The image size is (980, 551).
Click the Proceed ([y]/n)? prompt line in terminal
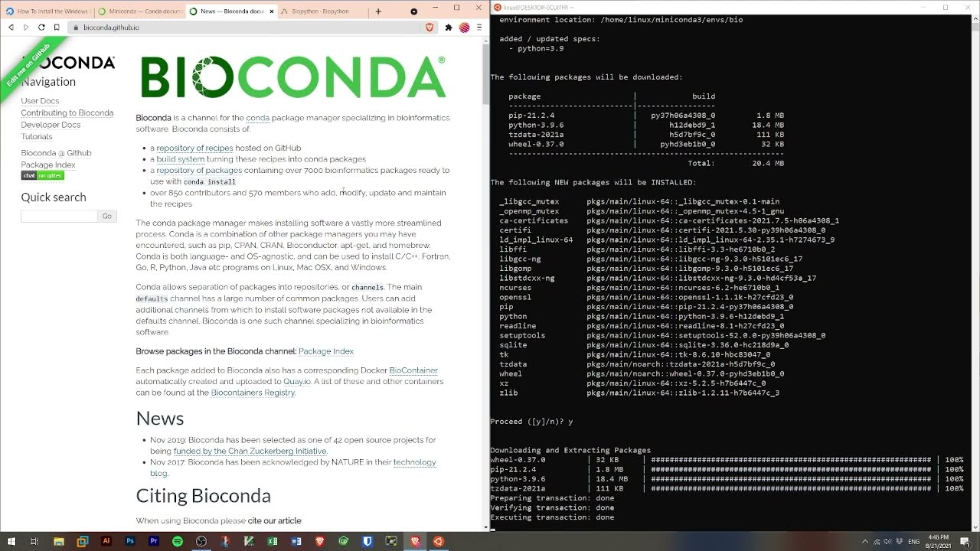click(531, 422)
